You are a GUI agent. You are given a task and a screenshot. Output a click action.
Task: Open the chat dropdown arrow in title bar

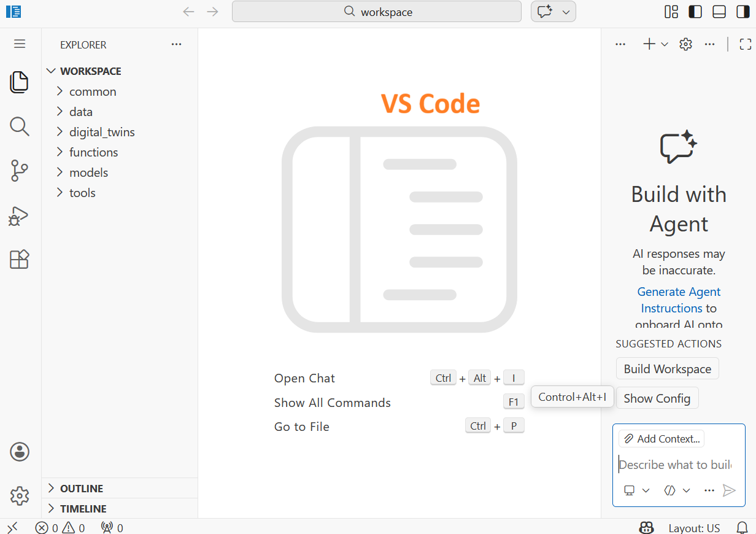tap(566, 12)
